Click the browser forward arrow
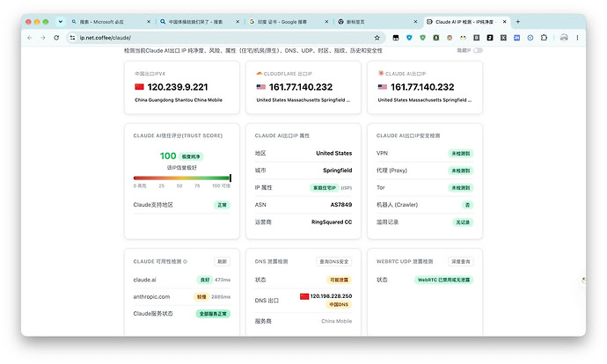The height and width of the screenshot is (364, 607). coord(43,38)
